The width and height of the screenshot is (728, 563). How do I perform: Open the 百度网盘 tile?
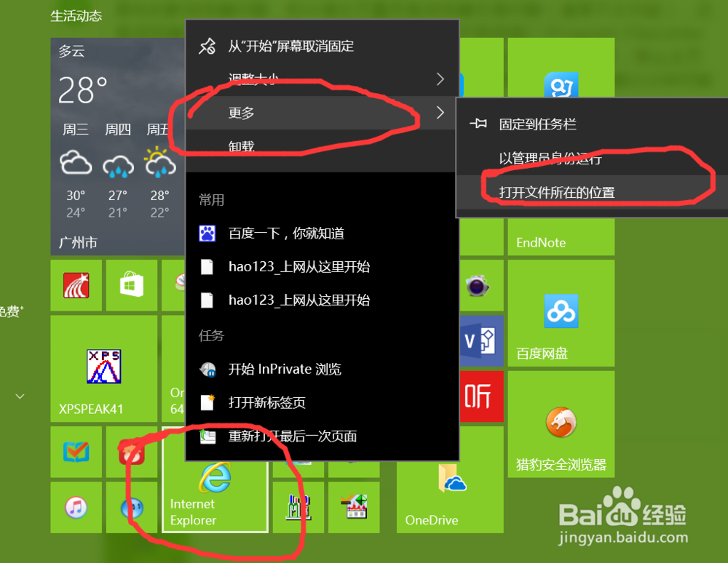click(561, 313)
